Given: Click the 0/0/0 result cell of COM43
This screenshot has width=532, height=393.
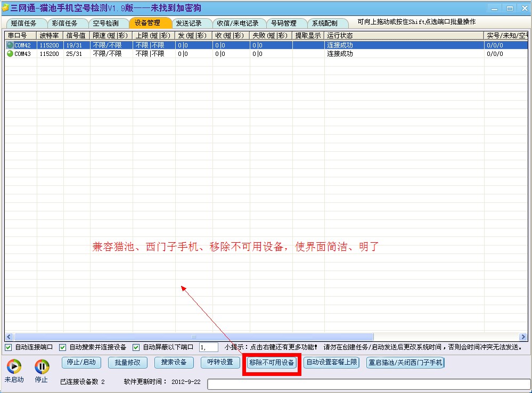Looking at the screenshot, I should 495,54.
